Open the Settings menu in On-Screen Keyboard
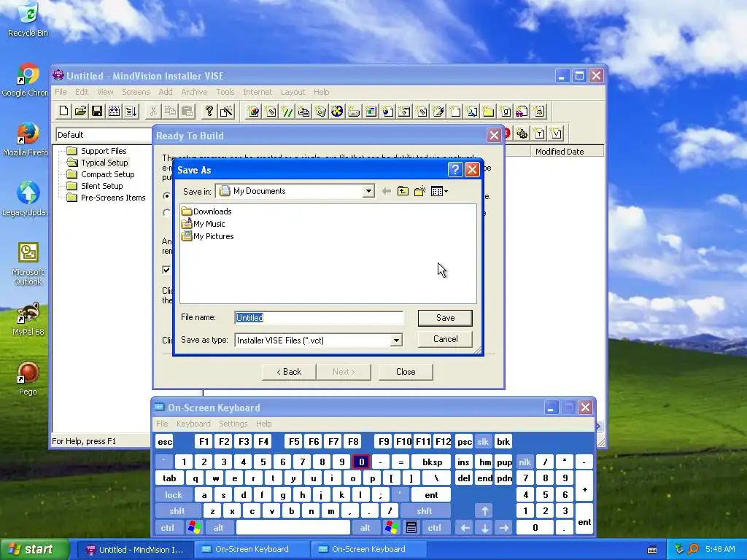The image size is (747, 560). coord(233,424)
